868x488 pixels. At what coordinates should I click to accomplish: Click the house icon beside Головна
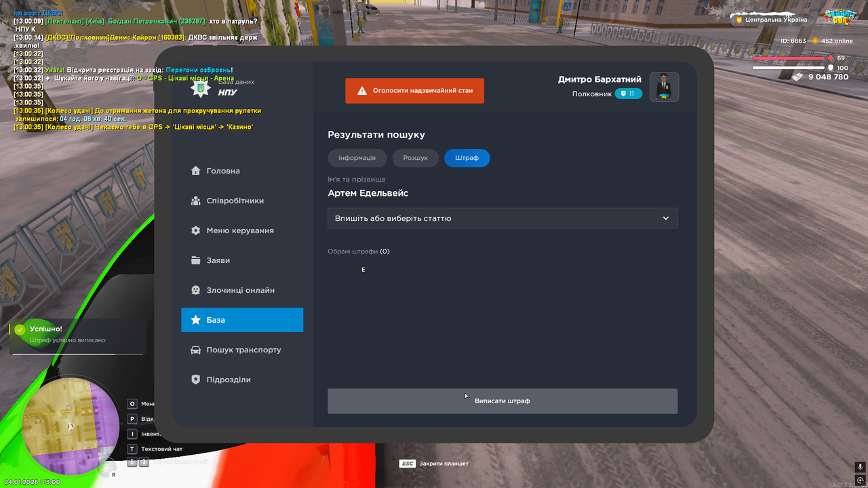(x=195, y=171)
